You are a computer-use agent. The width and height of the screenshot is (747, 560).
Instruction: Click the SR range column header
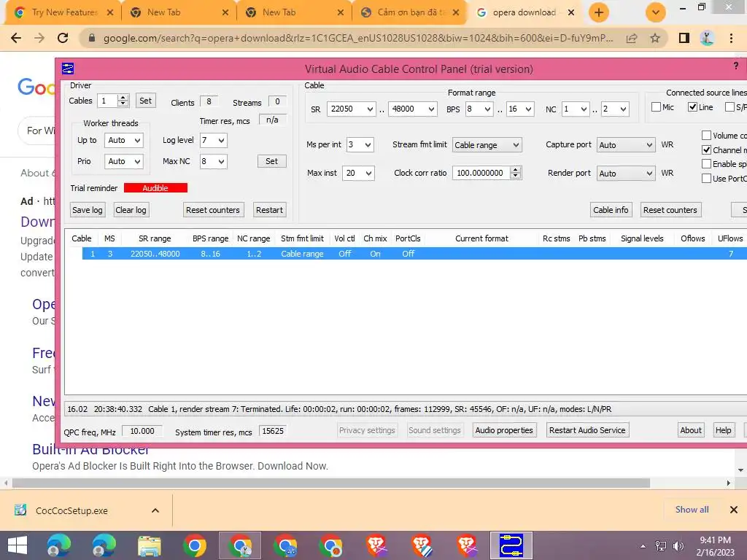click(x=155, y=238)
